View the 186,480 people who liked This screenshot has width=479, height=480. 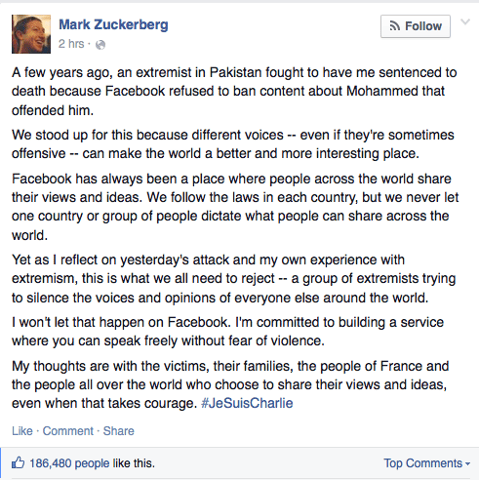[x=69, y=463]
